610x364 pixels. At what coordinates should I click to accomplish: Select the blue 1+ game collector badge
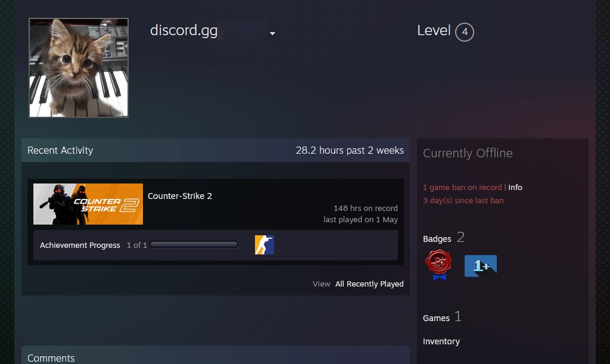(x=481, y=266)
